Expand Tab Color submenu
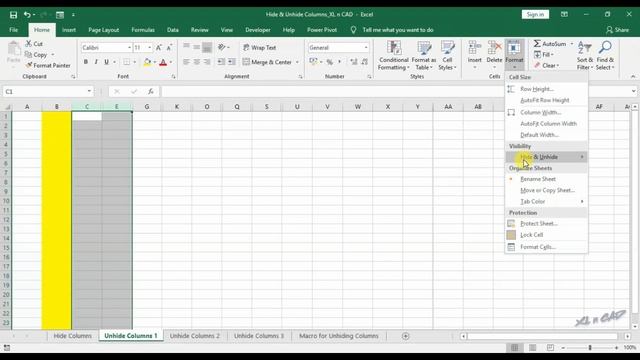This screenshot has height=360, width=640. click(547, 201)
